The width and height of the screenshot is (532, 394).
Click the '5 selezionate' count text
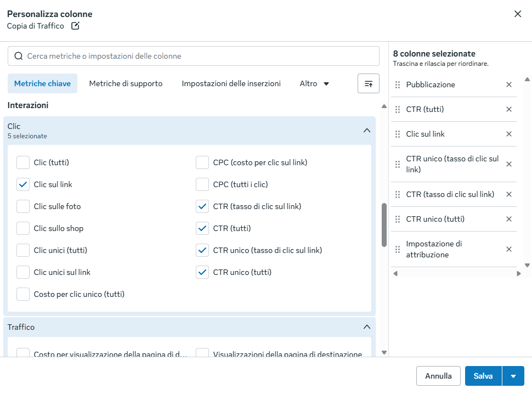click(x=27, y=136)
